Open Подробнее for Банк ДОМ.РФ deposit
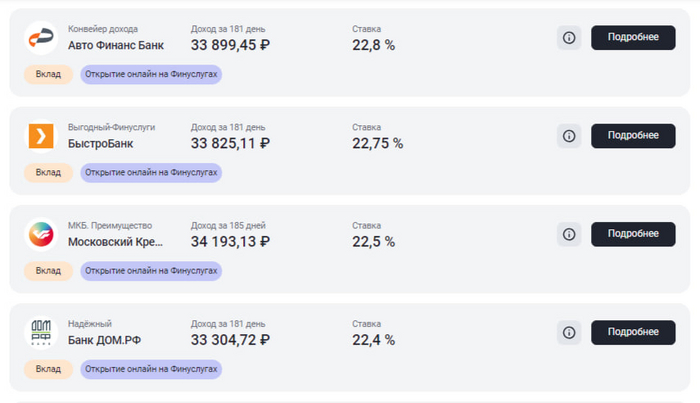Viewport: 700px width, 403px height. [633, 332]
